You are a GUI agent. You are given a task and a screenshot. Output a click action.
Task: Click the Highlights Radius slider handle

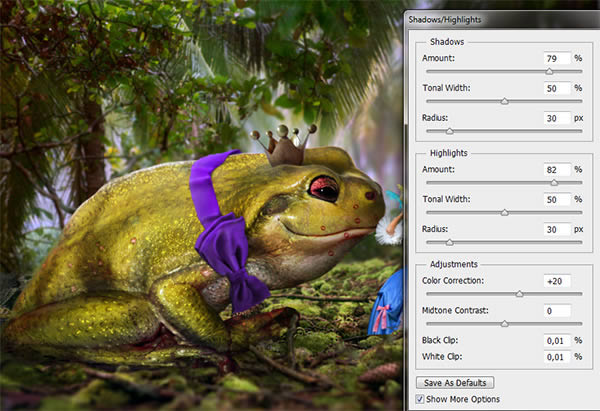click(x=450, y=242)
